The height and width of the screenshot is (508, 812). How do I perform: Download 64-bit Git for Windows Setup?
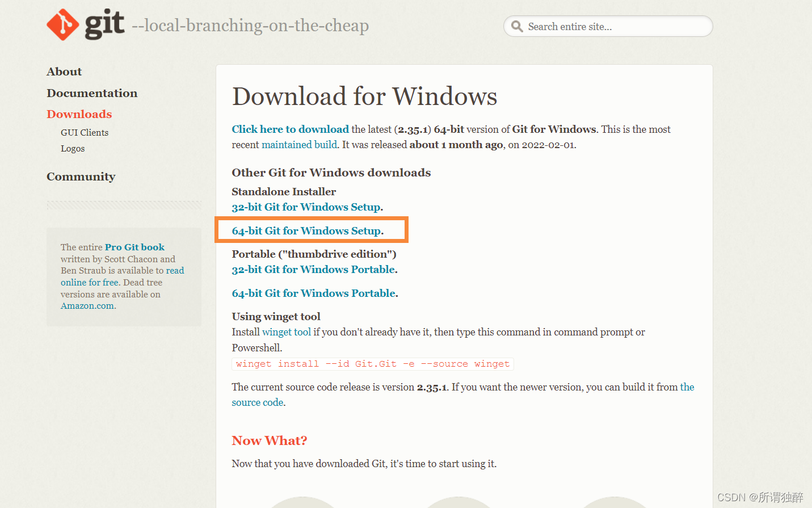pyautogui.click(x=307, y=231)
